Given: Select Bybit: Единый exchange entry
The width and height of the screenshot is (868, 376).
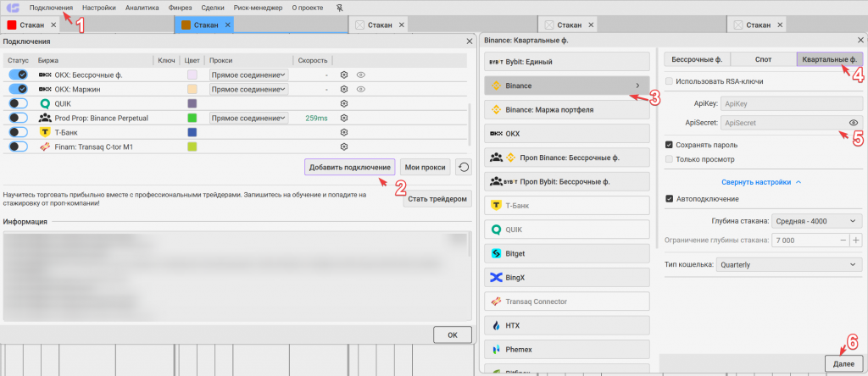Looking at the screenshot, I should pyautogui.click(x=566, y=62).
